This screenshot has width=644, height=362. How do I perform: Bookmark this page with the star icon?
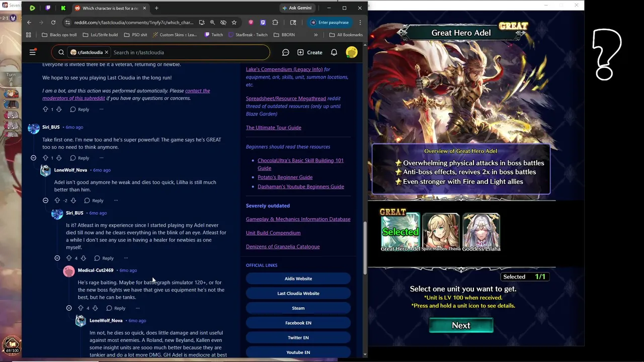(x=234, y=22)
